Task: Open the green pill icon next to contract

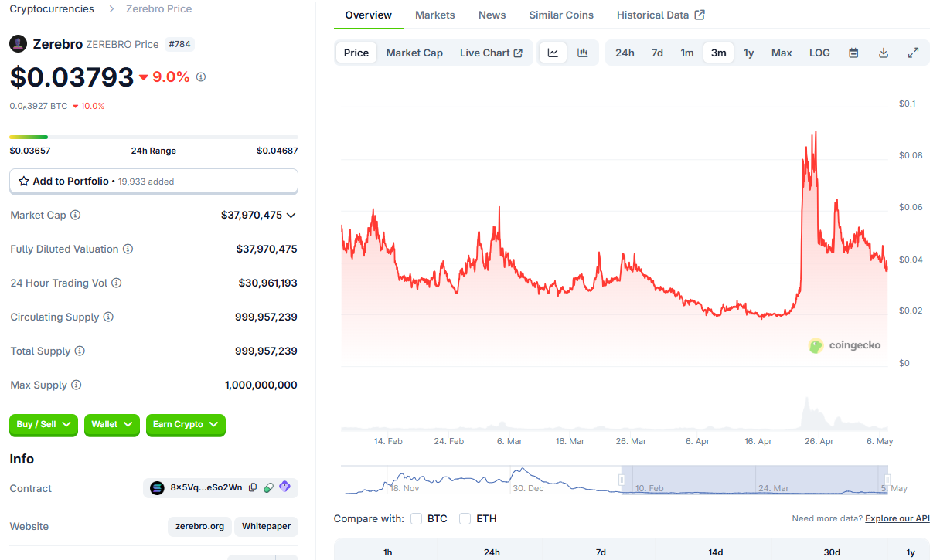Action: [268, 487]
